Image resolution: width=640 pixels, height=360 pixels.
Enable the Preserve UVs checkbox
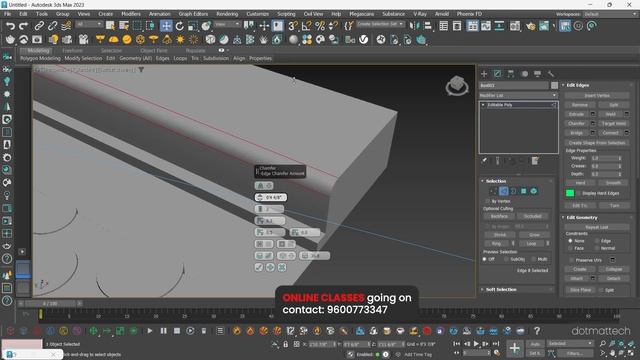click(571, 260)
